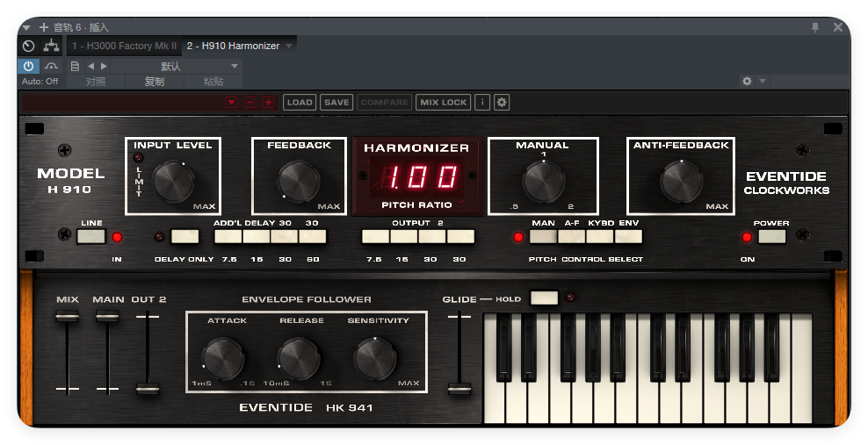Screen dimensions: 868x445
Task: Open Eventide plugin settings gear
Action: [x=502, y=103]
